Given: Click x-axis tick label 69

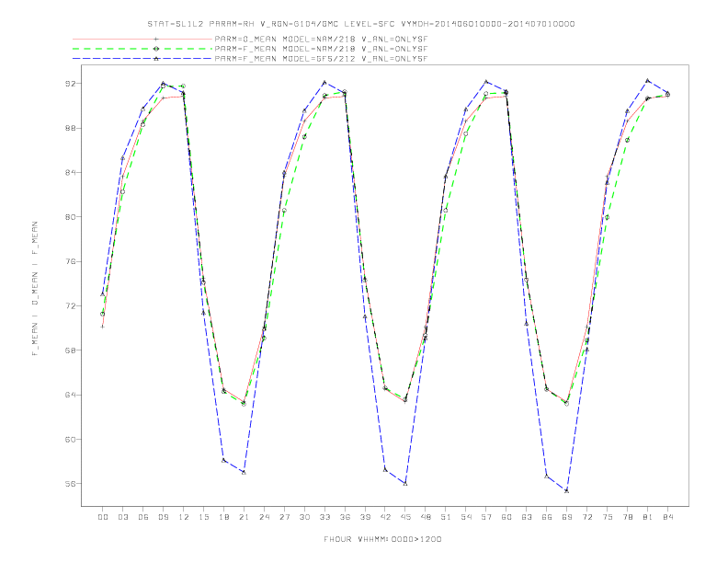Looking at the screenshot, I should (x=567, y=517).
